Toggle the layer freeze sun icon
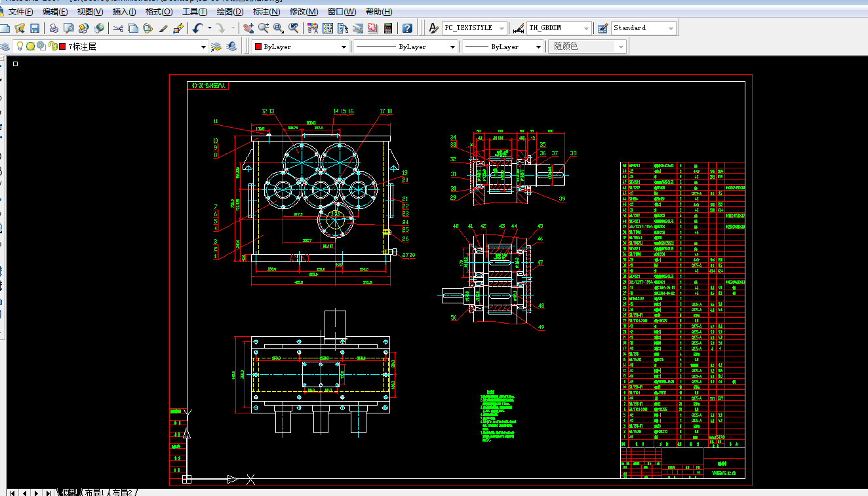The image size is (868, 496). tap(31, 47)
